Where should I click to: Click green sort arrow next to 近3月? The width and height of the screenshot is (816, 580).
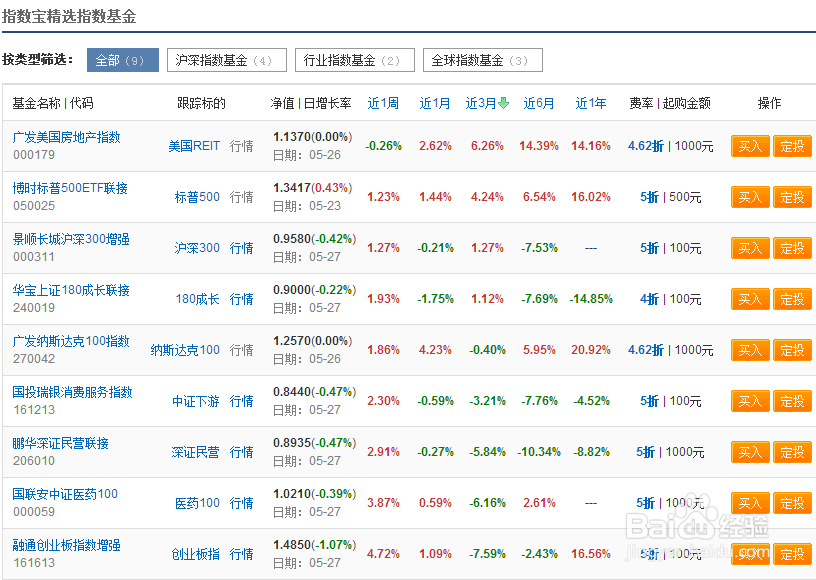tap(503, 103)
